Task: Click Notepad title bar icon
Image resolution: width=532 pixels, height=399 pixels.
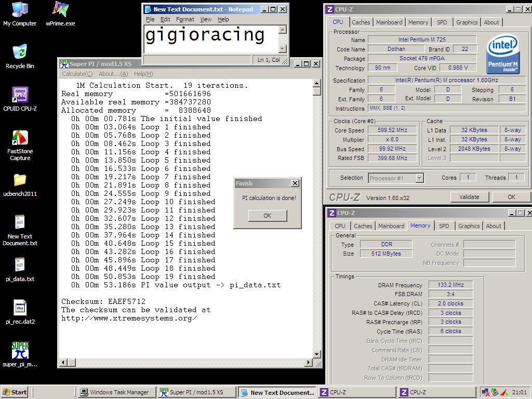Action: (148, 9)
